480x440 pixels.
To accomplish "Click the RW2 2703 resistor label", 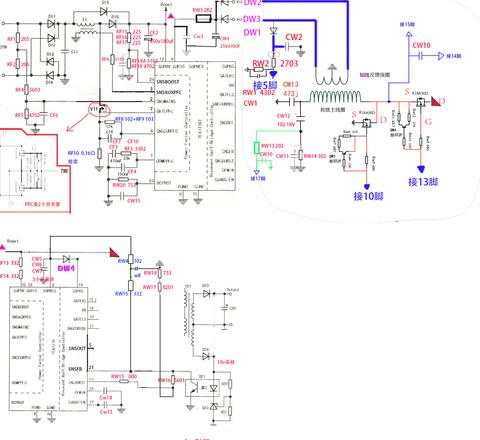I will click(275, 63).
